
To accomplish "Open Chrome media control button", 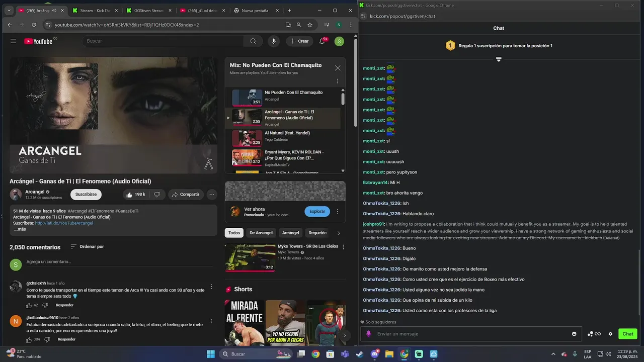I will [x=327, y=25].
